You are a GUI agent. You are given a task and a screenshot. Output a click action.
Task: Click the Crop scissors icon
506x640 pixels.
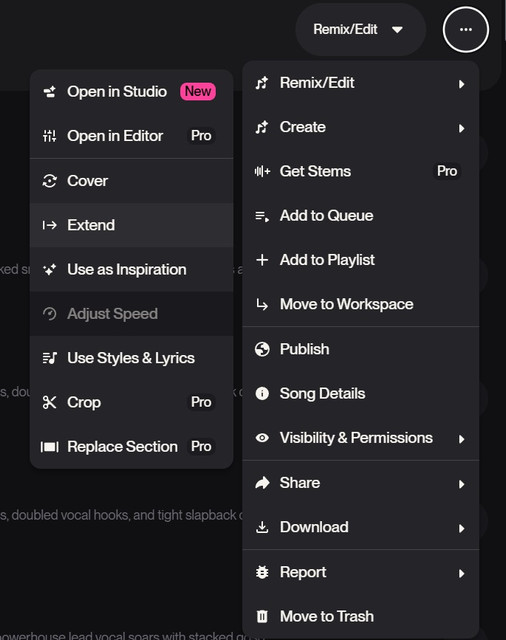point(50,402)
